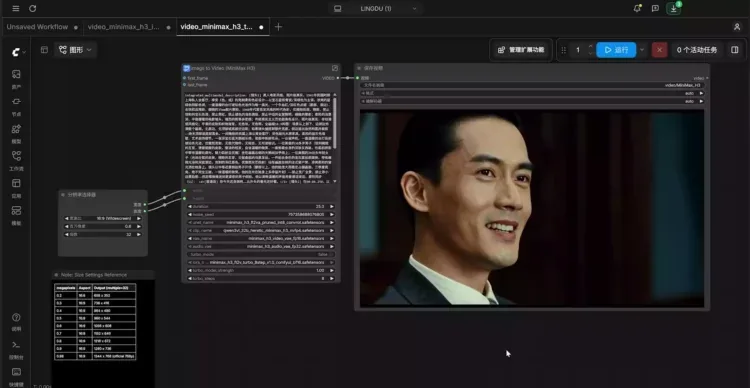
Task: Open 管理扩展功能 extension manager
Action: (x=521, y=50)
